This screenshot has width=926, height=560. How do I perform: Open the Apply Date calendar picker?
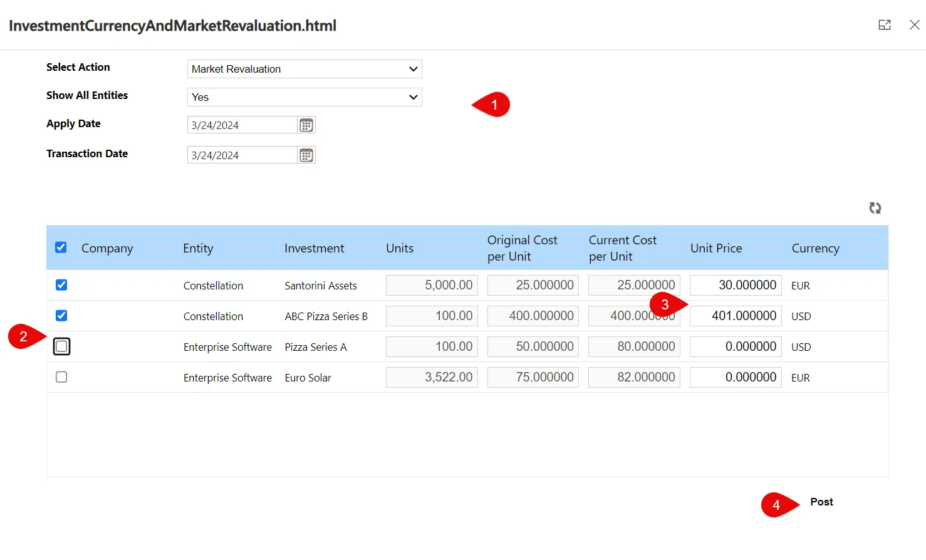[306, 125]
